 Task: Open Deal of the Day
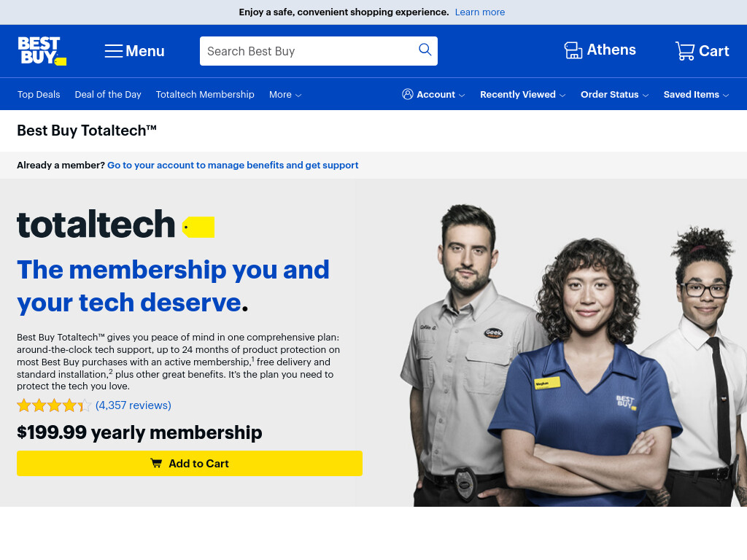(x=108, y=95)
